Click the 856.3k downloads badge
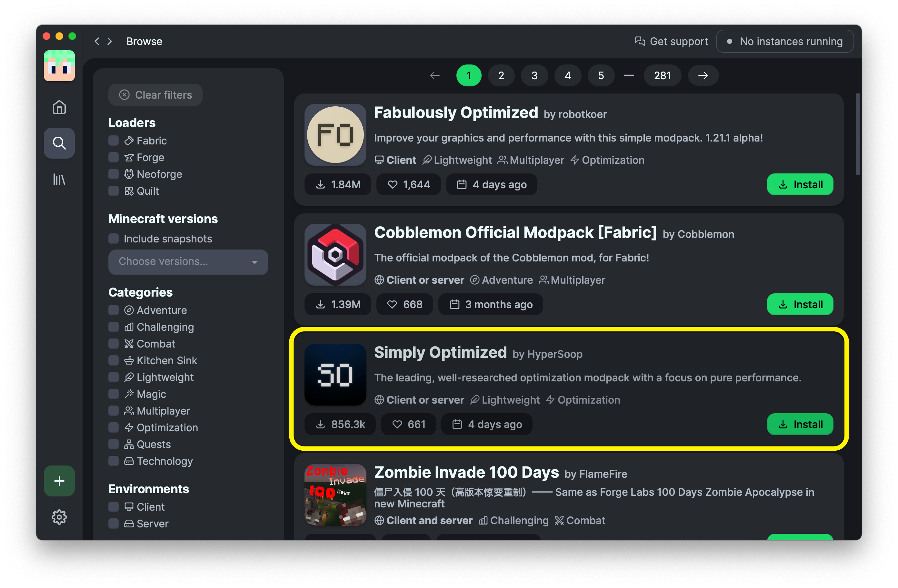This screenshot has height=588, width=898. [x=340, y=424]
